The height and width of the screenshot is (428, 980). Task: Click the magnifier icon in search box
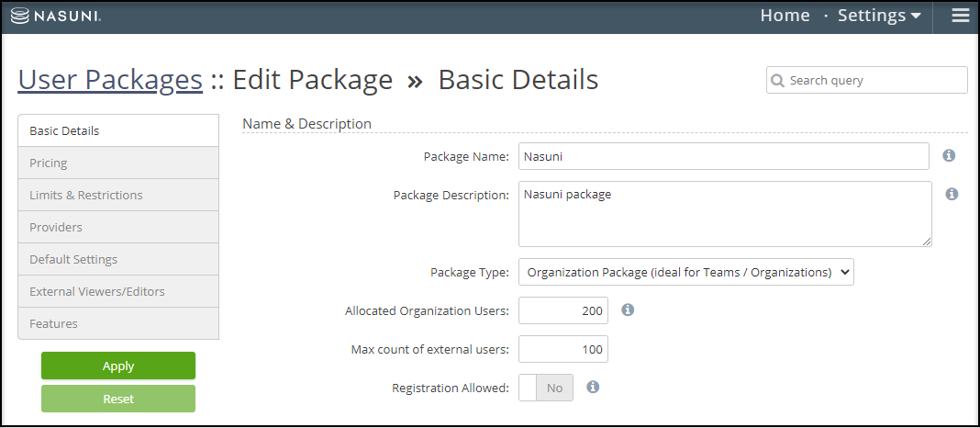pyautogui.click(x=778, y=81)
